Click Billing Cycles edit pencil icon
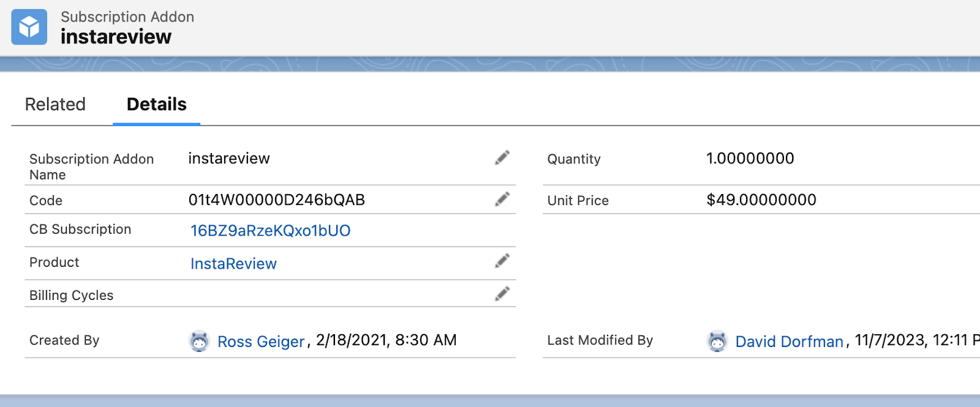 502,294
